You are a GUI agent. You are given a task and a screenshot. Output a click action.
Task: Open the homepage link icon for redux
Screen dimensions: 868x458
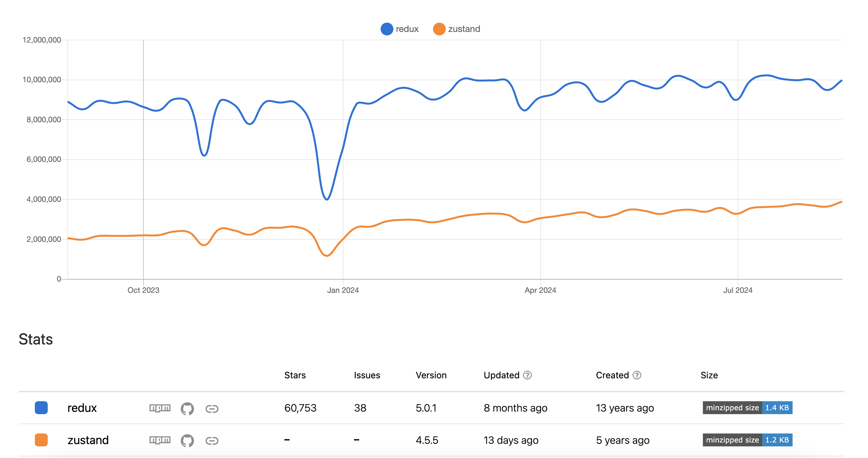(x=212, y=409)
